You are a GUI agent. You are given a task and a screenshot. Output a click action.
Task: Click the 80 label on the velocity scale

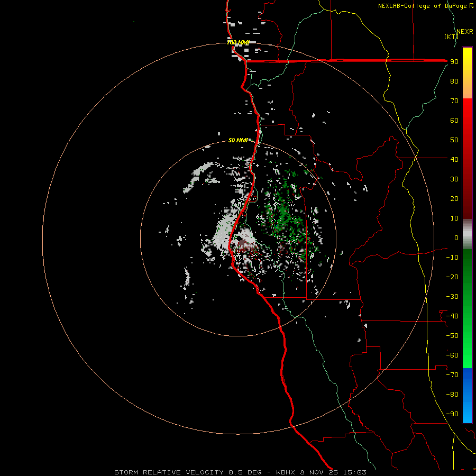click(454, 81)
